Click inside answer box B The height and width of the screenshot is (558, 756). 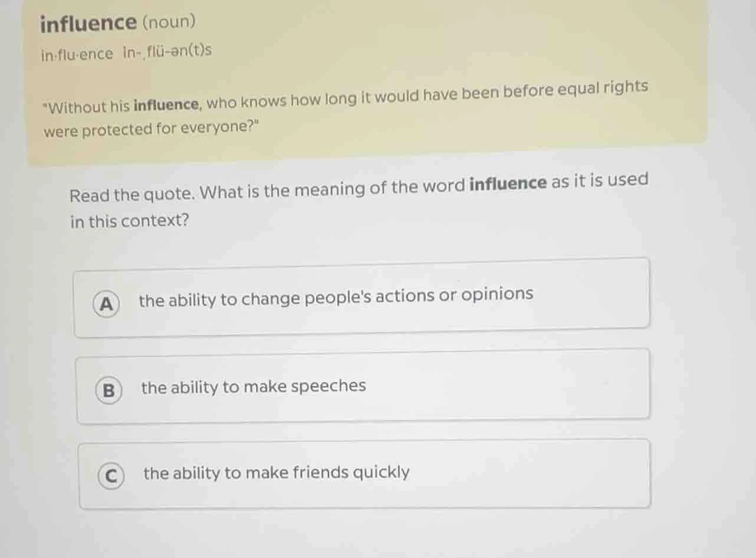363,386
